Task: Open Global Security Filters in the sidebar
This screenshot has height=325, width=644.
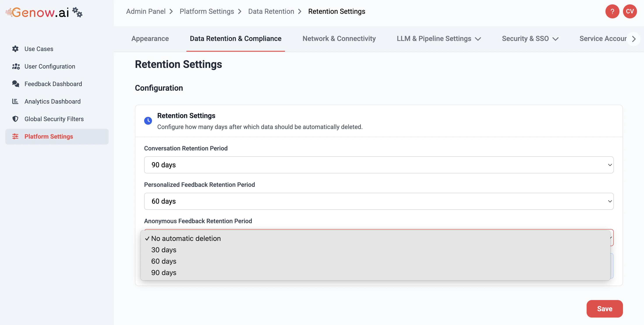Action: coord(57,119)
